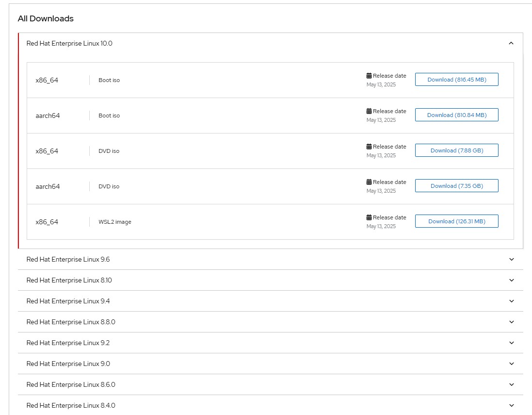Viewport: 532px width, 415px height.
Task: Download x86_64 Boot iso (816.45 MB)
Action: (x=457, y=80)
